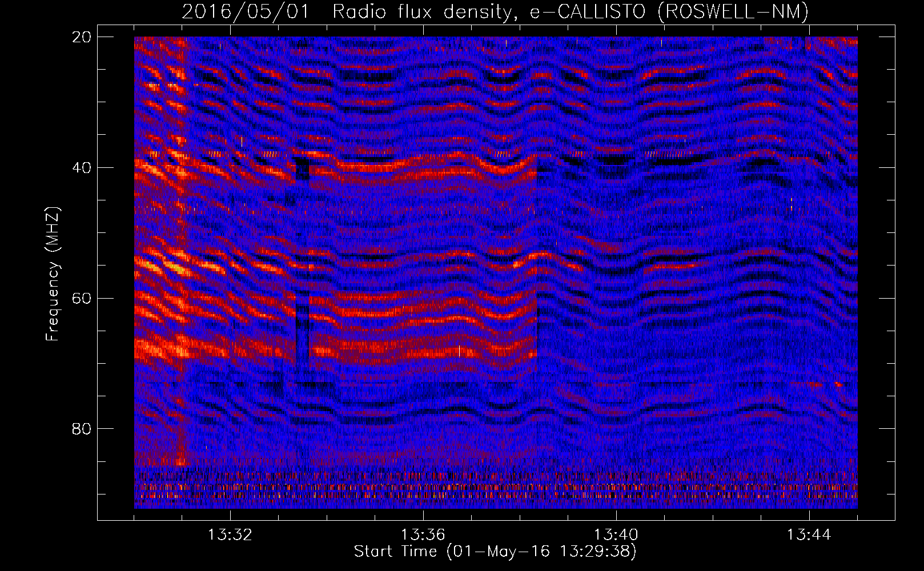
Task: Click the date '2016/05/01' in the title
Action: coord(246,11)
